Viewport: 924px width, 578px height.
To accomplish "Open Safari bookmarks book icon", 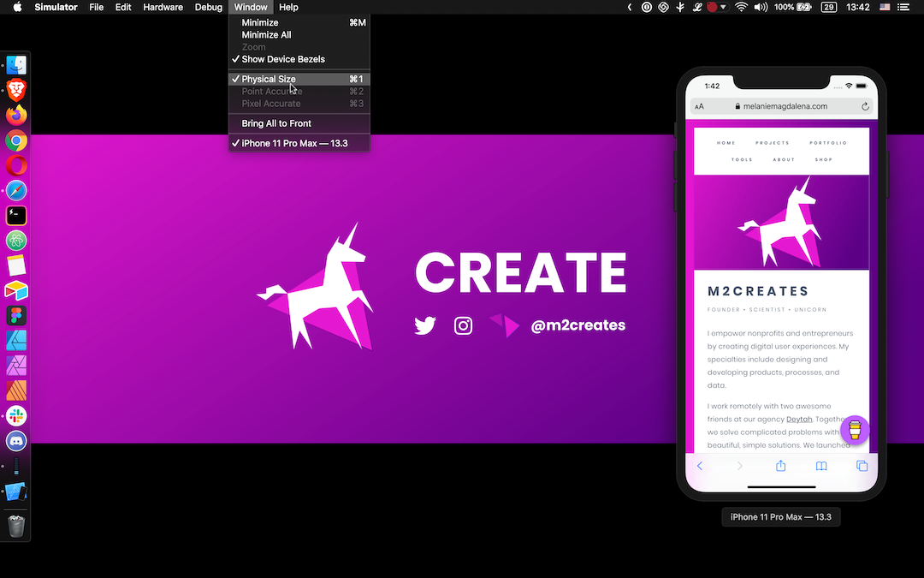I will point(821,466).
